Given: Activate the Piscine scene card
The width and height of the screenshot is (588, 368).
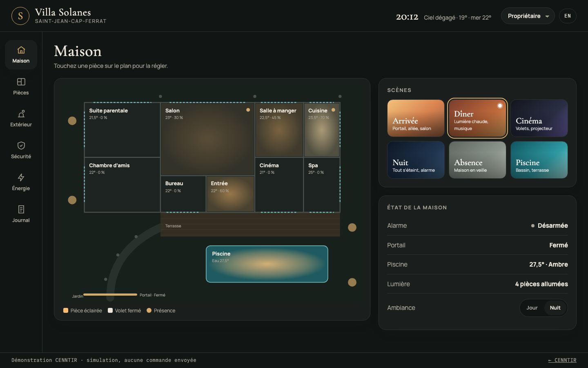Looking at the screenshot, I should tap(539, 160).
